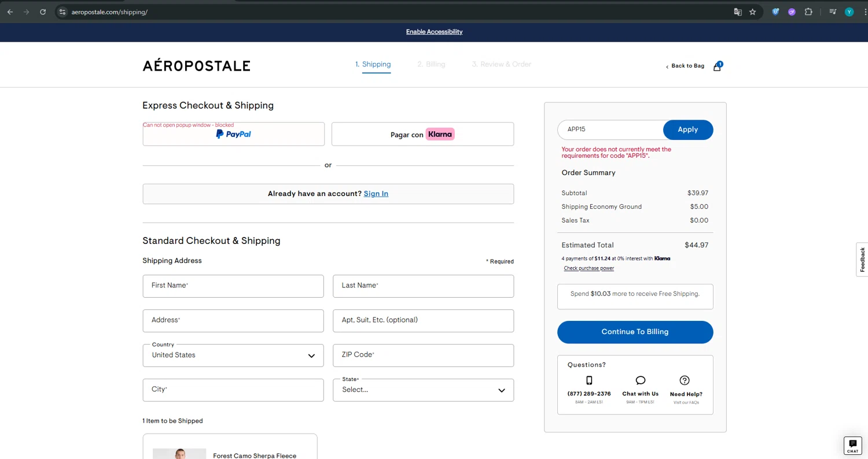Viewport: 868px width, 459px height.
Task: Open the blue shield extension icon
Action: 776,12
